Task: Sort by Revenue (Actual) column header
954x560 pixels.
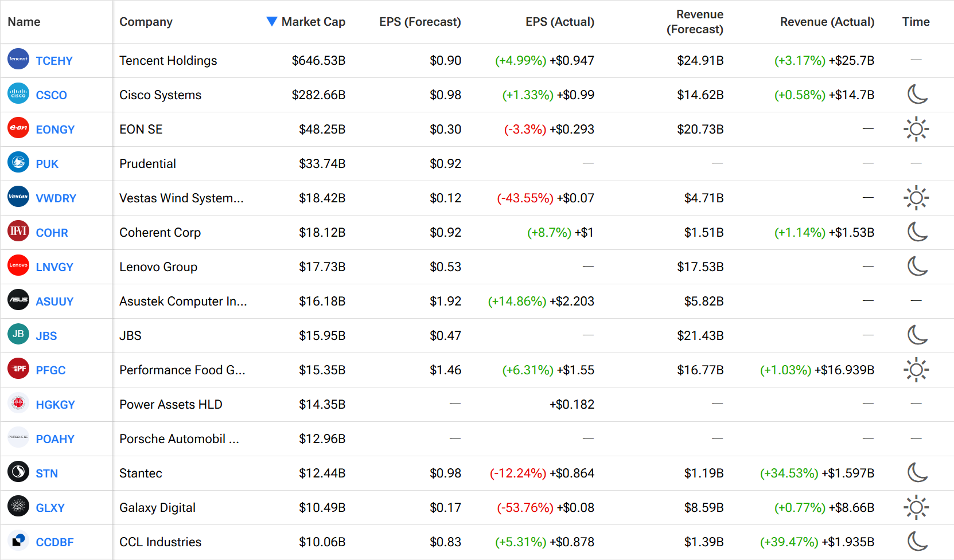Action: coord(827,22)
